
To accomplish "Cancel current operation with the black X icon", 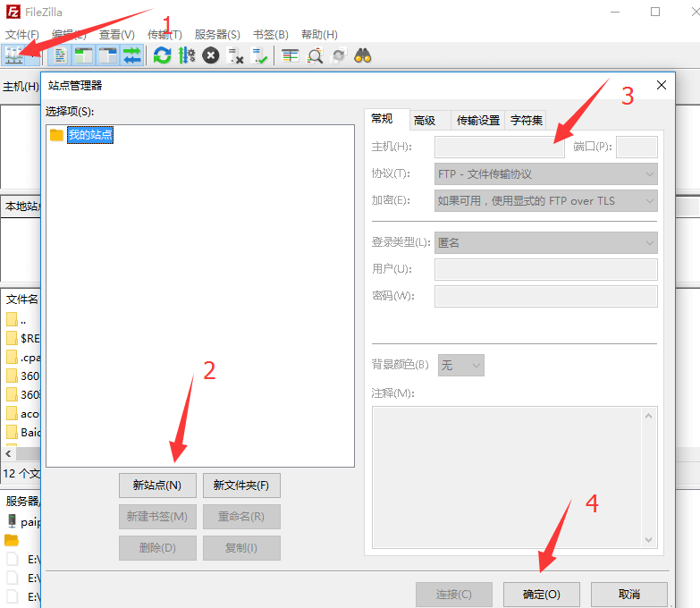I will point(211,55).
